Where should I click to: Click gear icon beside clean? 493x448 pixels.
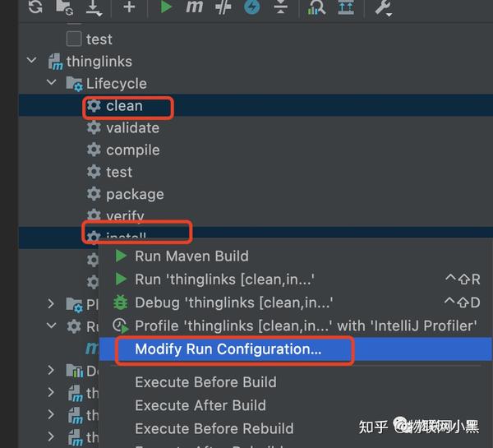(94, 106)
